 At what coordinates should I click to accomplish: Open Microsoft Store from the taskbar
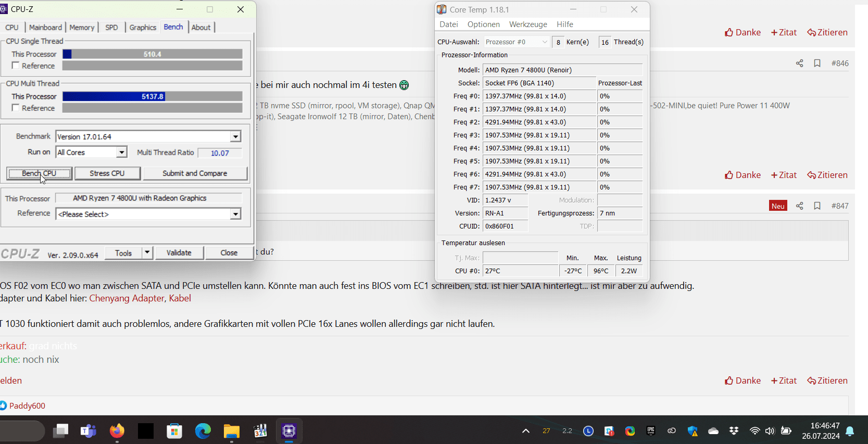[174, 430]
